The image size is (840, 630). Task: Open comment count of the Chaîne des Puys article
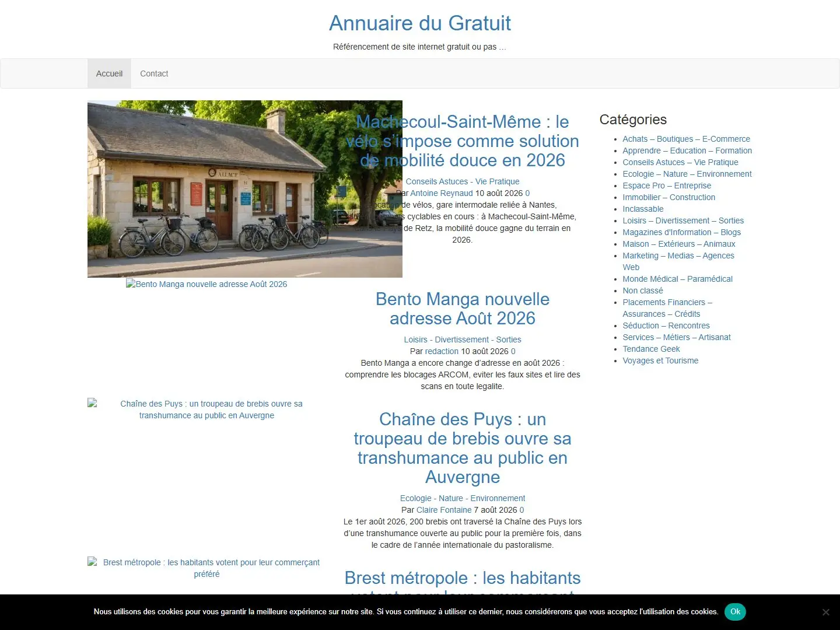[521, 510]
